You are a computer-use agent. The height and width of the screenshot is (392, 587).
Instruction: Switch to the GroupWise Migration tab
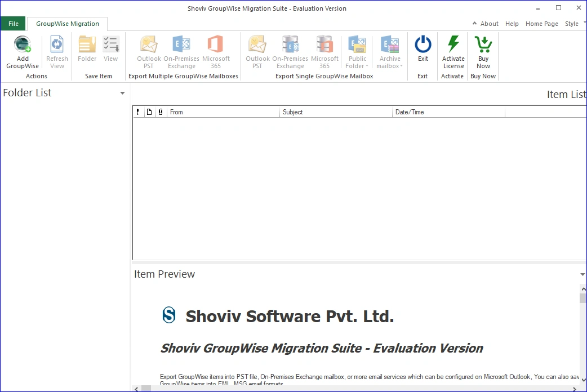pos(68,24)
